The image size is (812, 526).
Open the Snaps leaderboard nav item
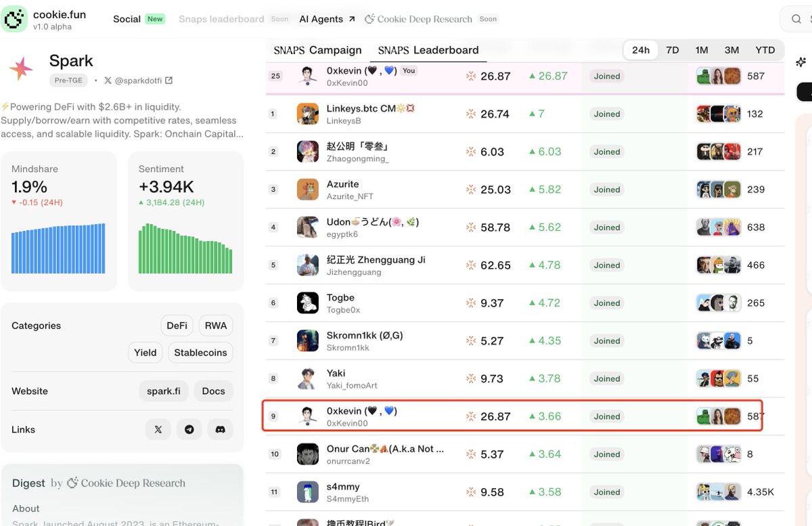point(234,19)
